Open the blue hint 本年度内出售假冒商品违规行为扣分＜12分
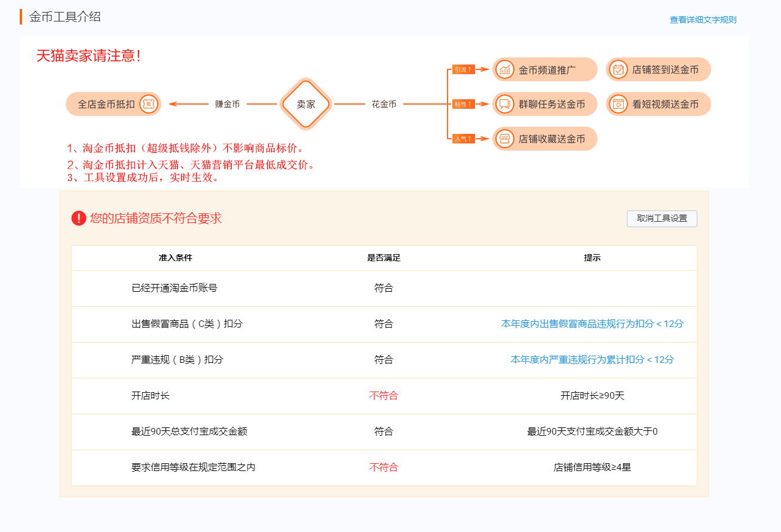 [592, 324]
